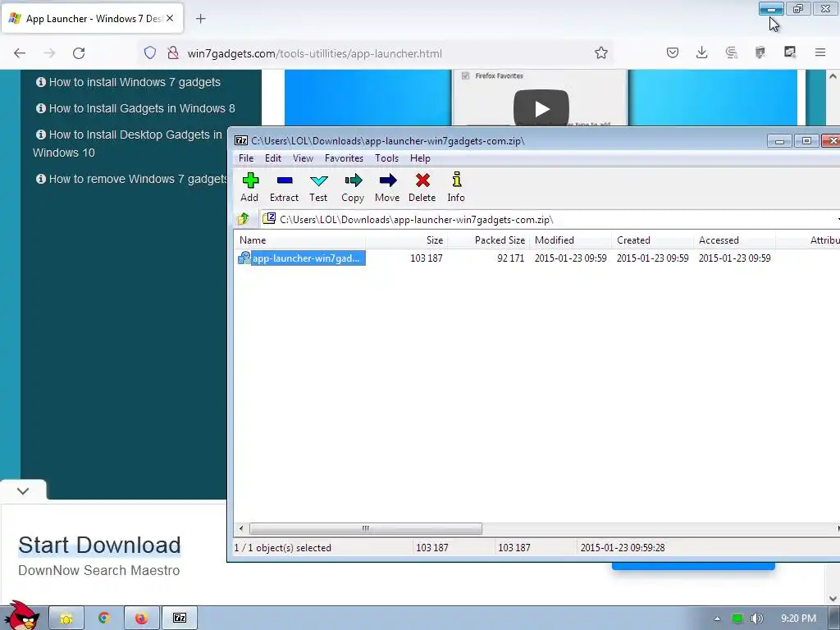Click the 7-Zip address path field
Screen dimensions: 840x630
549,219
